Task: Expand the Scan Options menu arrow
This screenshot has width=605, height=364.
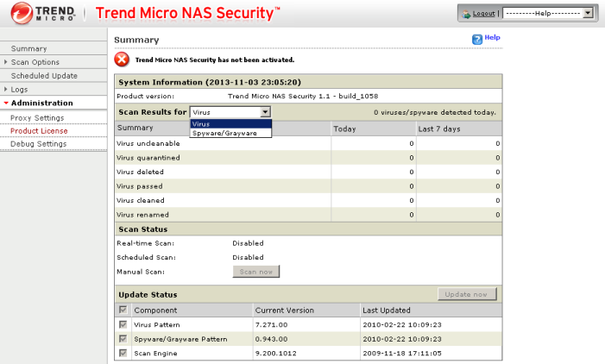Action: [x=5, y=62]
